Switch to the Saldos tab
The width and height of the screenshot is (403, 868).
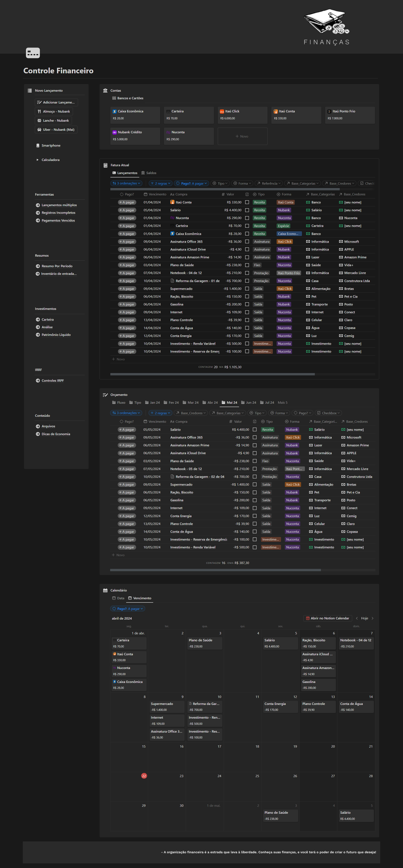point(149,173)
